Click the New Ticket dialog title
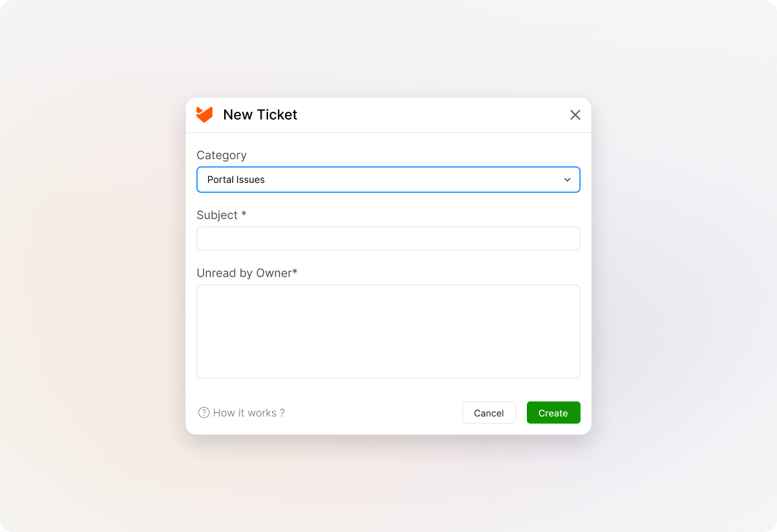Viewport: 777px width, 532px height. point(259,114)
